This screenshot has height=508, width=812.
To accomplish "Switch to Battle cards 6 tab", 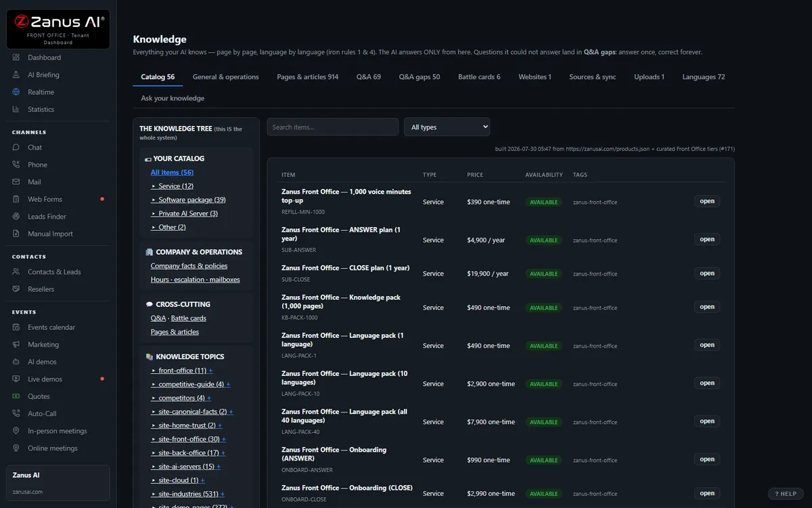I will click(479, 77).
